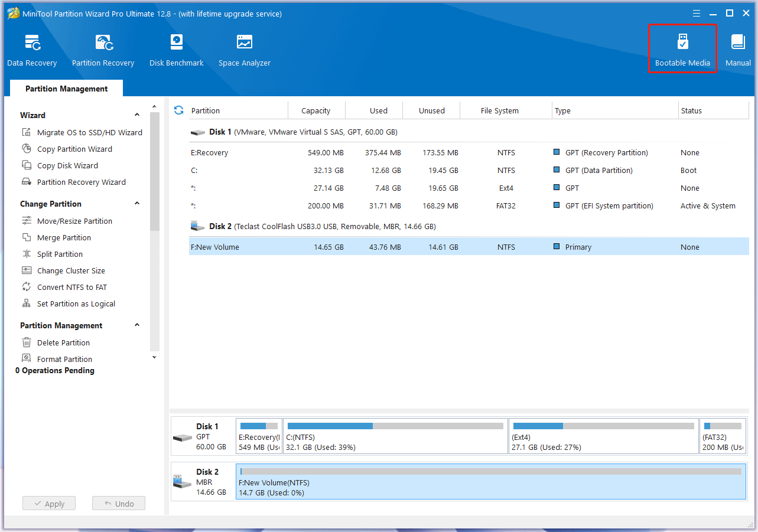Collapse the Wizard section
Viewport: 758px width, 532px height.
137,115
